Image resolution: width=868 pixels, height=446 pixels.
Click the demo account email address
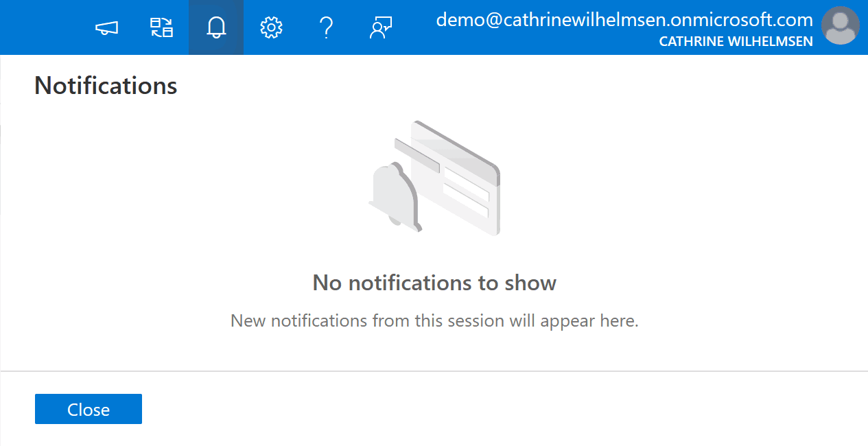(x=624, y=19)
